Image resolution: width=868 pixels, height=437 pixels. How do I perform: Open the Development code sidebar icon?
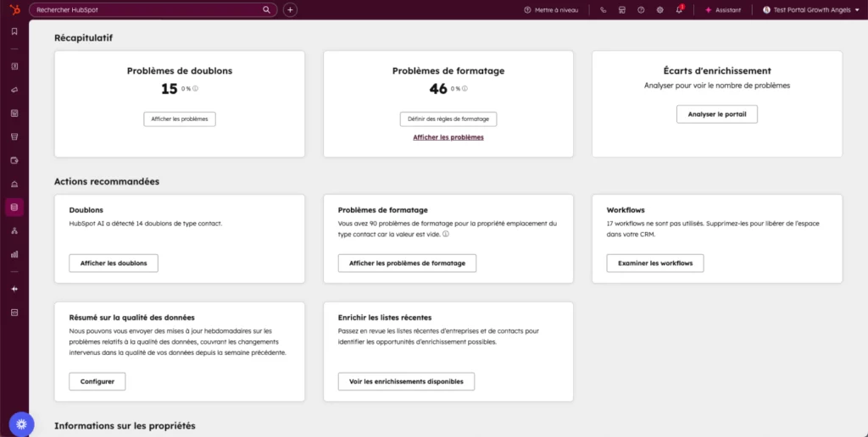[14, 312]
